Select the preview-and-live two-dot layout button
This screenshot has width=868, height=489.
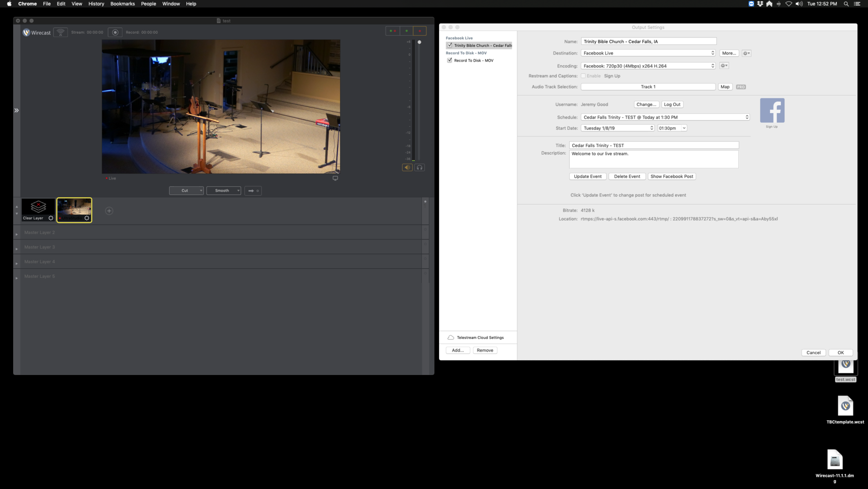(393, 31)
